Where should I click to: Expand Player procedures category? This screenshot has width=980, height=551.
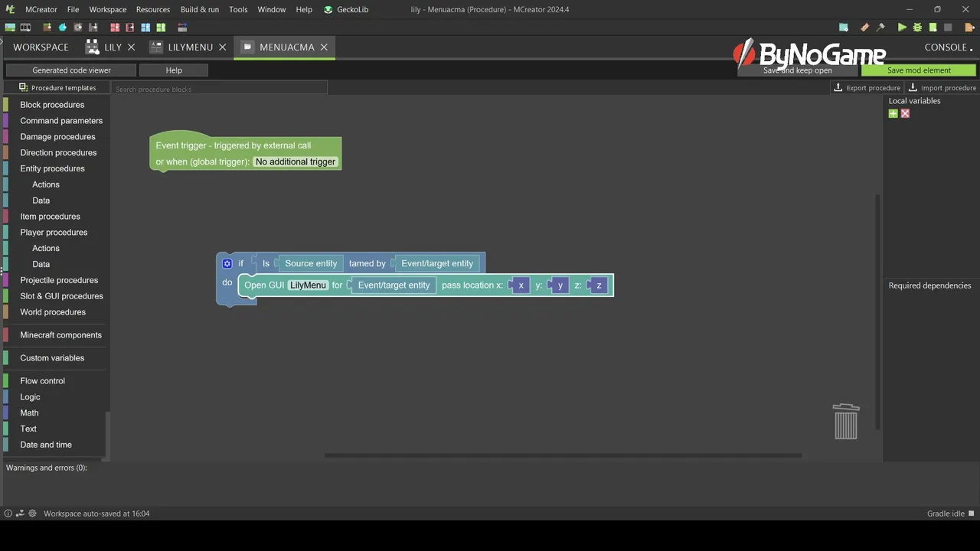coord(54,233)
